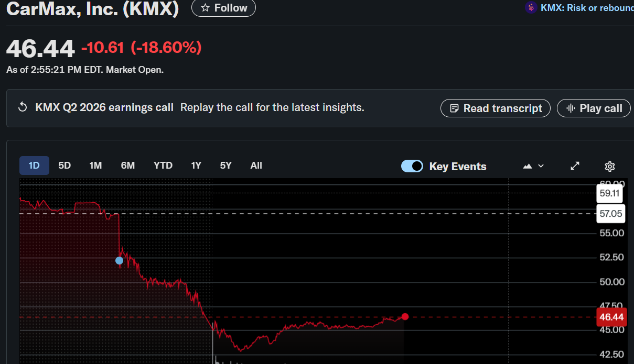This screenshot has height=364, width=634.
Task: Toggle the Key Events switch
Action: pyautogui.click(x=412, y=166)
